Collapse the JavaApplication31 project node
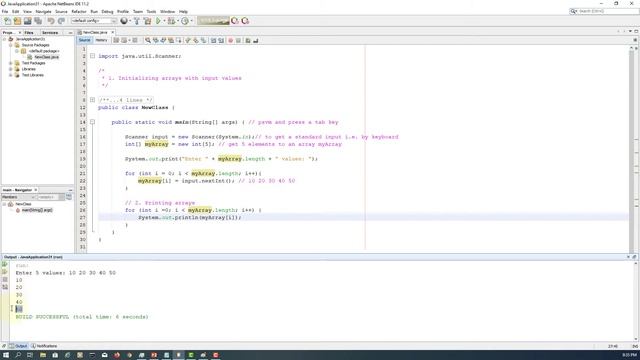 4,39
